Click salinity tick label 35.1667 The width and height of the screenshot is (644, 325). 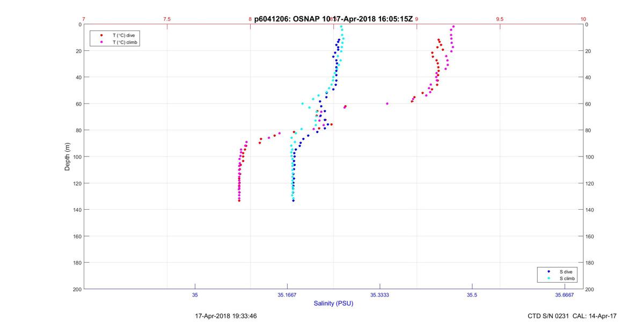point(288,294)
